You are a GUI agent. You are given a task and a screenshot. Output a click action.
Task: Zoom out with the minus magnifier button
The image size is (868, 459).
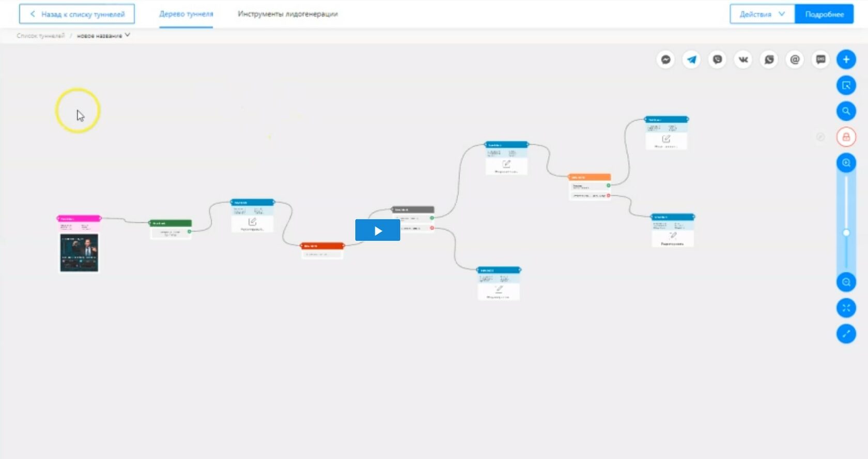tap(846, 282)
